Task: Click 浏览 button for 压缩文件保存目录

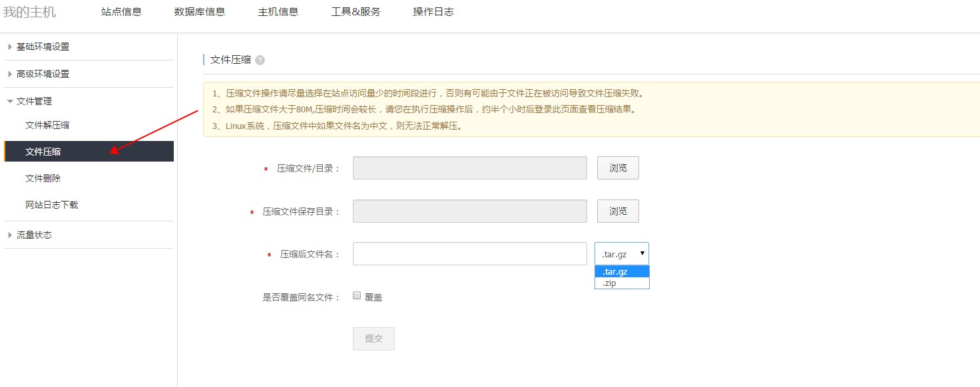Action: [x=617, y=211]
